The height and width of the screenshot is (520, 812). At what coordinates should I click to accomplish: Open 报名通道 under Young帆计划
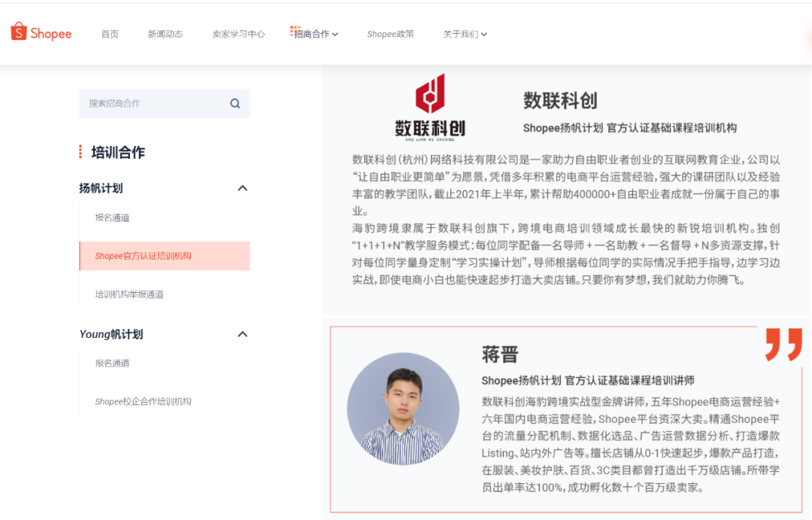(112, 363)
